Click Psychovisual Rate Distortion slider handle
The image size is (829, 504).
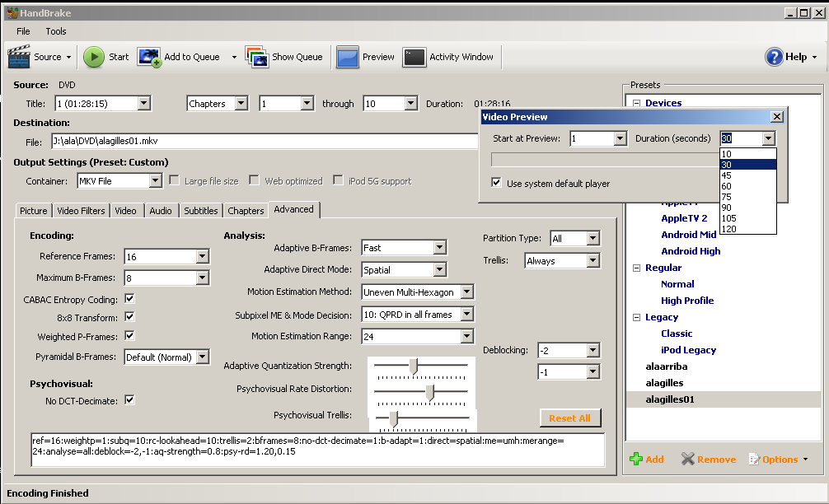pos(430,392)
